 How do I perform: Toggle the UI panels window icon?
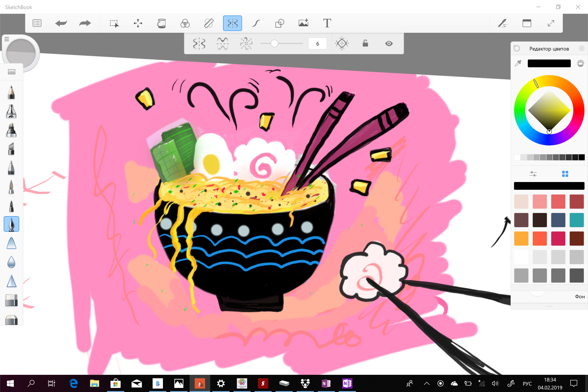[x=527, y=23]
